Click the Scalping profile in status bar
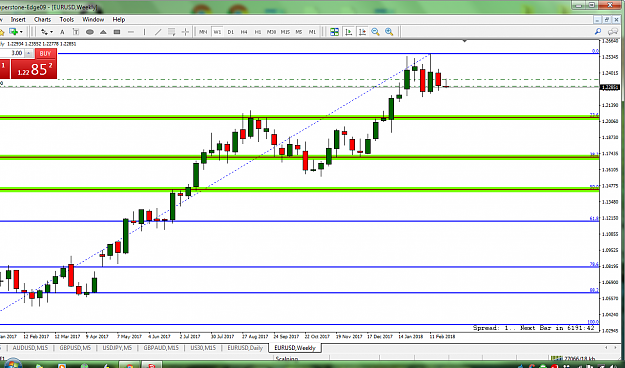Screen dimensions: 625x368 point(286,359)
